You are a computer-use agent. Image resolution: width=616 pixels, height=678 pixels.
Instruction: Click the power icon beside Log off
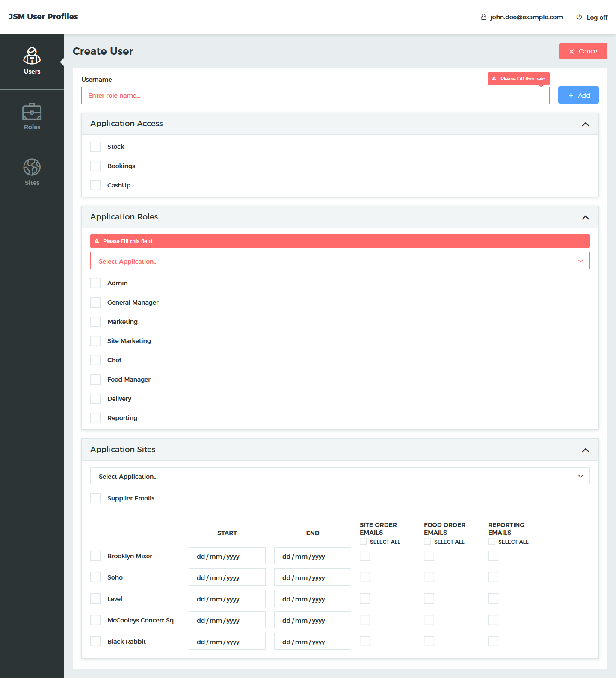point(579,17)
